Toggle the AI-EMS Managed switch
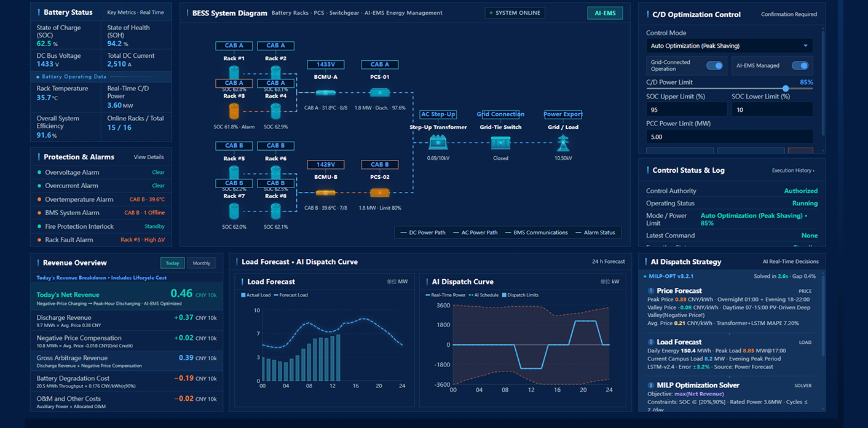Viewport: 868px width, 428px height. [800, 66]
